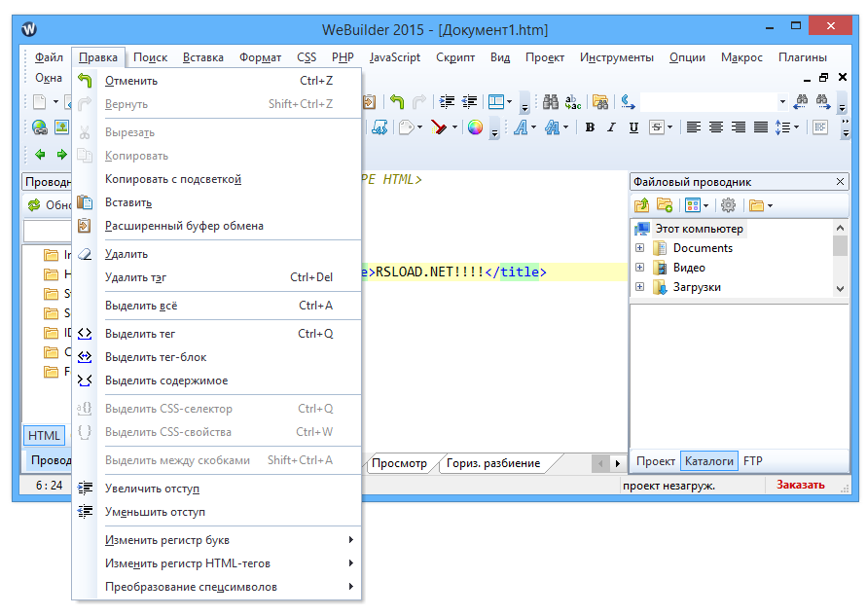The height and width of the screenshot is (616, 867).
Task: Choose Увеличить отступ menu entry
Action: pyautogui.click(x=152, y=489)
